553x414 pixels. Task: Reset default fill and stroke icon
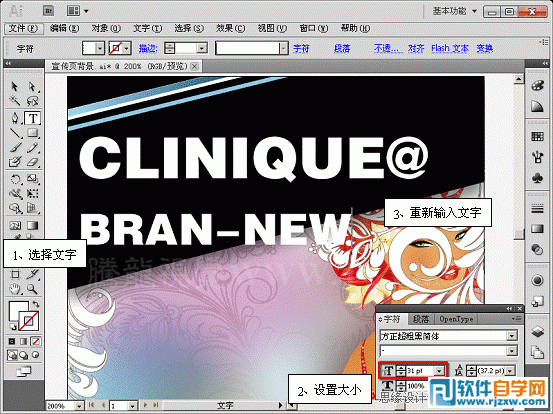(13, 327)
